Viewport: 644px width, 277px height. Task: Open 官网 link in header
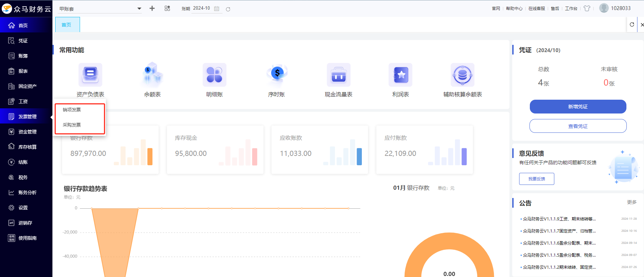click(x=496, y=9)
